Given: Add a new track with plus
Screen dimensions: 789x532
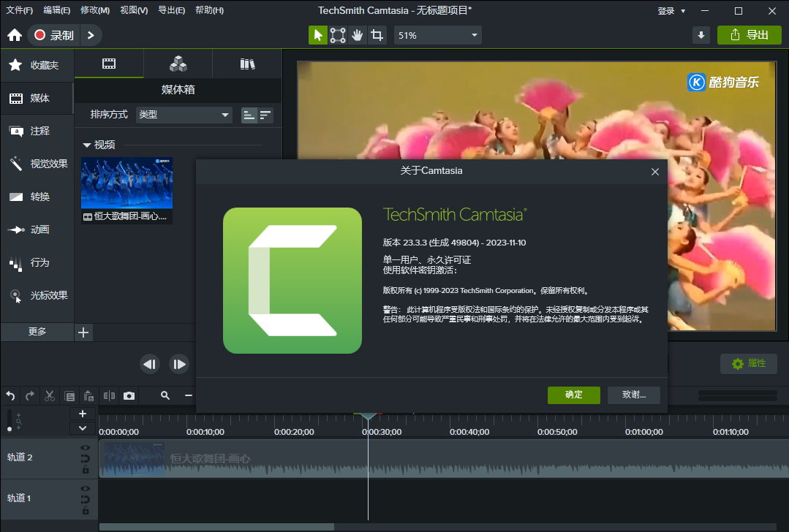Looking at the screenshot, I should click(x=83, y=414).
